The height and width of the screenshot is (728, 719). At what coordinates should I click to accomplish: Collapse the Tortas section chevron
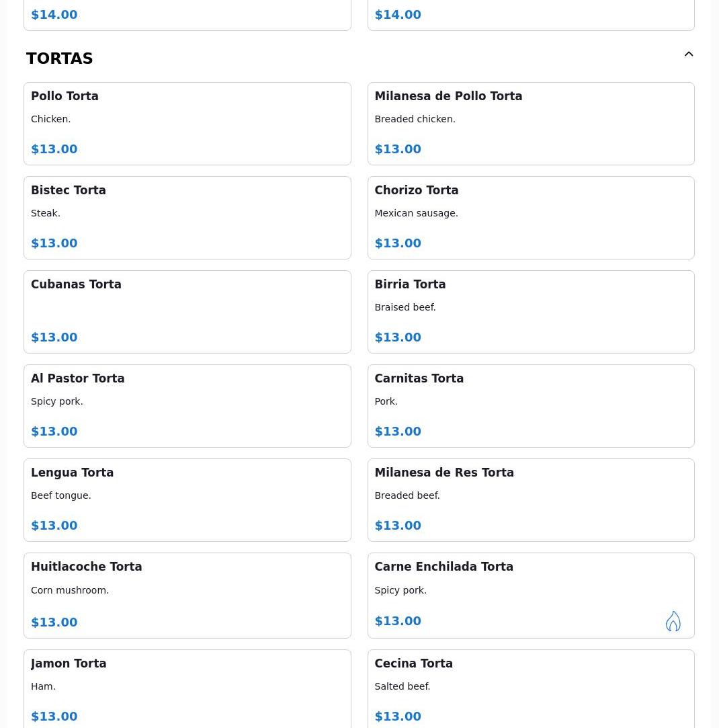pos(689,54)
